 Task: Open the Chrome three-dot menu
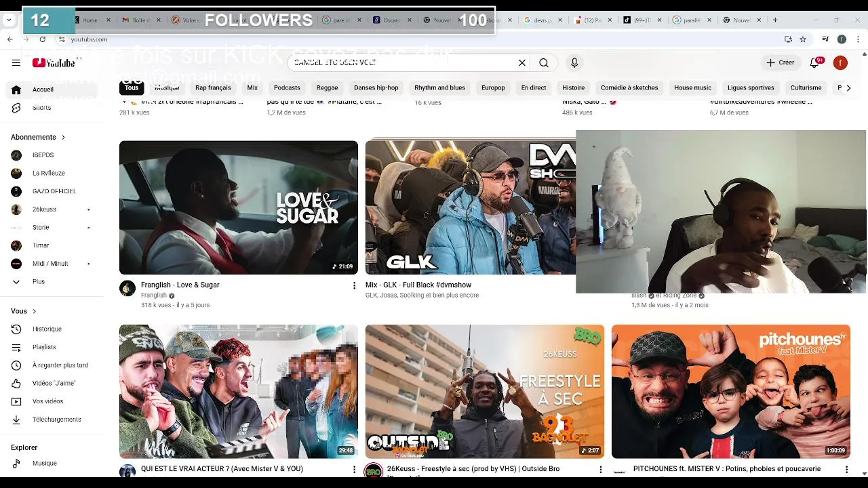click(x=858, y=39)
